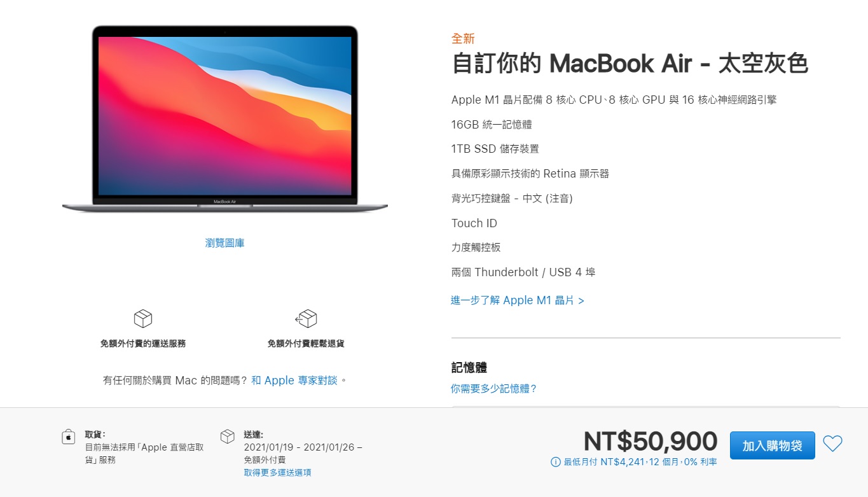This screenshot has height=497, width=868.
Task: Click the 全新 new label
Action: [x=463, y=38]
